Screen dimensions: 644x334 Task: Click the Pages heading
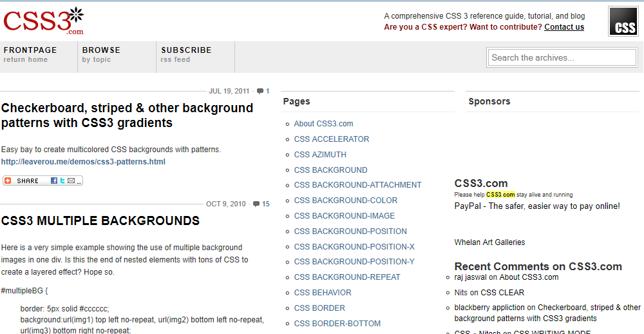(x=296, y=102)
